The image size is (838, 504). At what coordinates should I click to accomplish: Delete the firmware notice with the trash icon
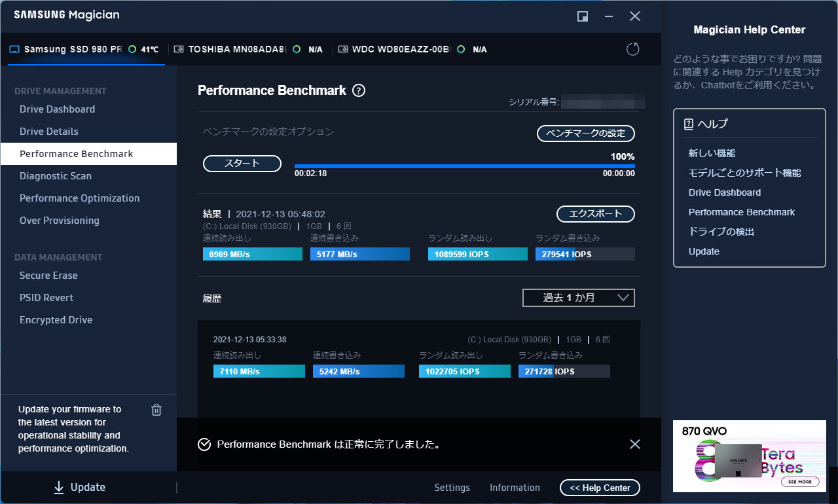click(156, 410)
